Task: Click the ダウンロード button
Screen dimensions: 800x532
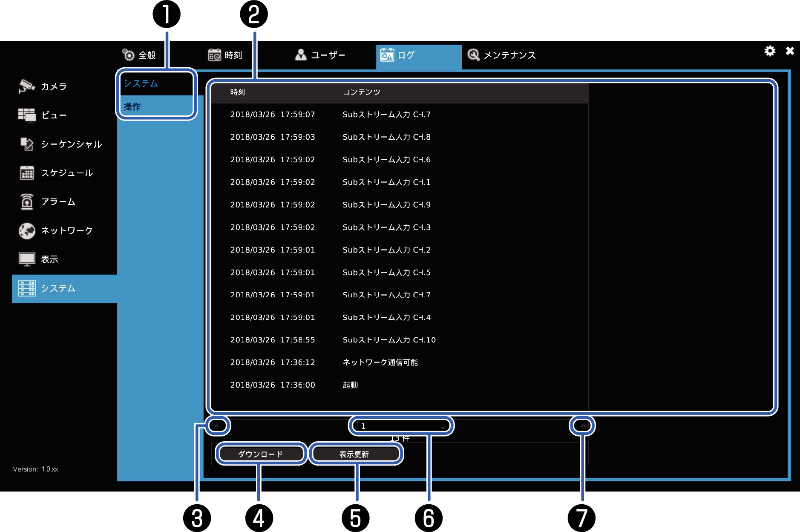Action: tap(261, 454)
